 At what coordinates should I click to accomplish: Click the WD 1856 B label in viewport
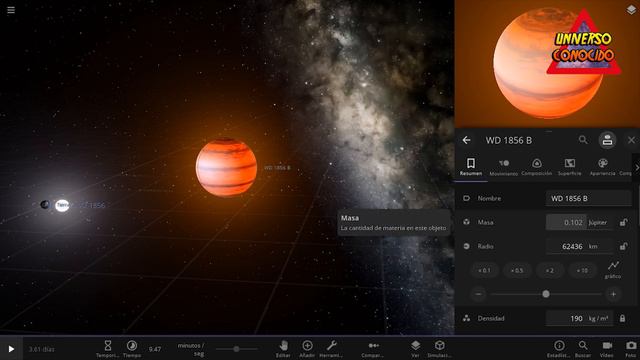277,168
